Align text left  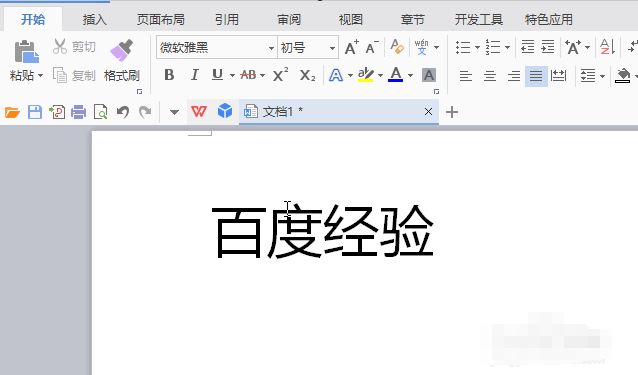pyautogui.click(x=465, y=76)
